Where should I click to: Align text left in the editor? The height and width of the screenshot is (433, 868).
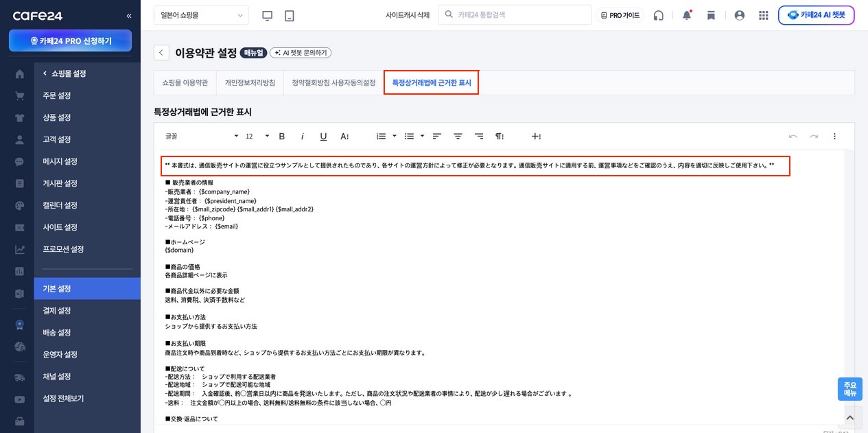point(437,137)
